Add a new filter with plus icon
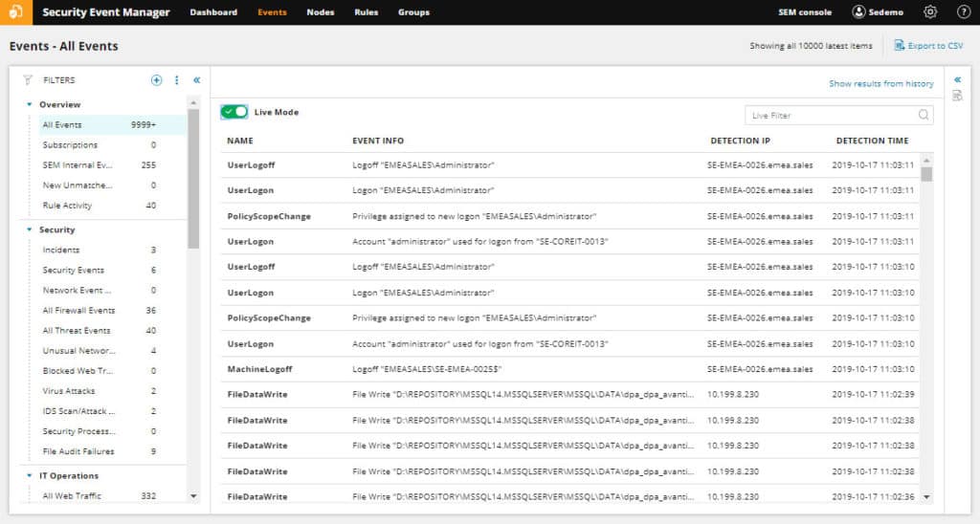 click(156, 80)
